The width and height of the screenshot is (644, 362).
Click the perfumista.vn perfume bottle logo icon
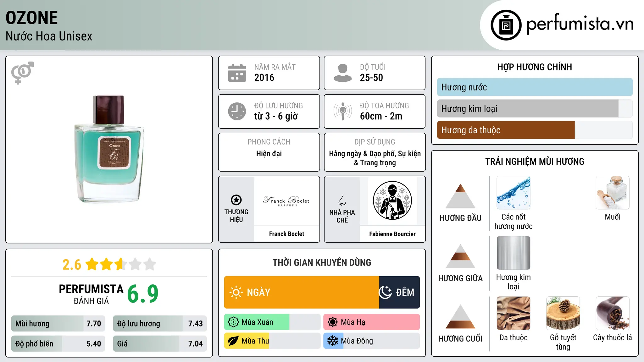pyautogui.click(x=506, y=25)
